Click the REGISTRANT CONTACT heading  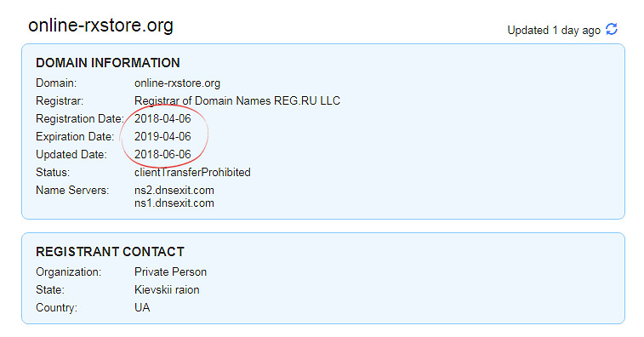110,252
